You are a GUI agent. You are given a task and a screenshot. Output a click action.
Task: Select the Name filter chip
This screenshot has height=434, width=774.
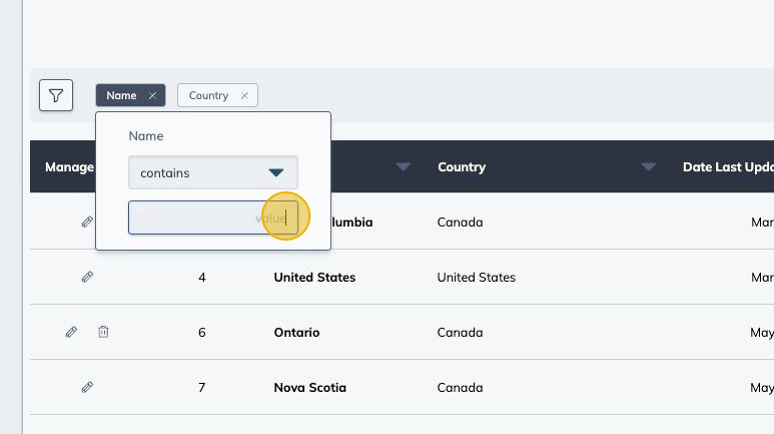(x=121, y=96)
